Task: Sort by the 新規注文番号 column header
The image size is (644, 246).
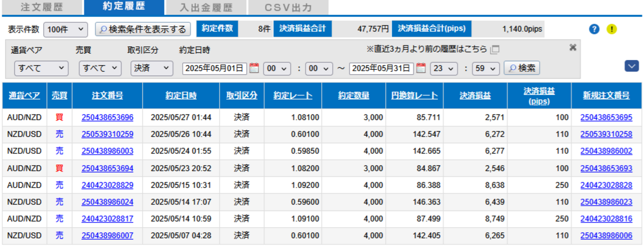Action: 606,96
